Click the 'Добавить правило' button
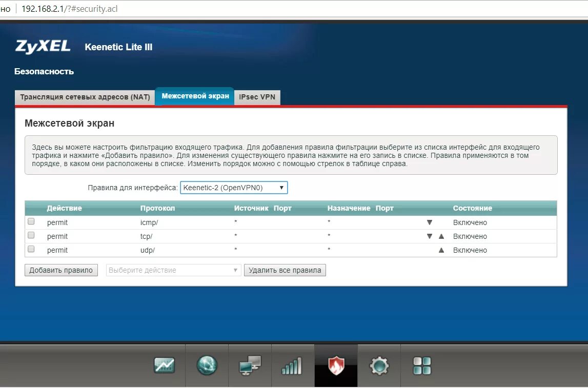This screenshot has width=588, height=388. point(61,270)
